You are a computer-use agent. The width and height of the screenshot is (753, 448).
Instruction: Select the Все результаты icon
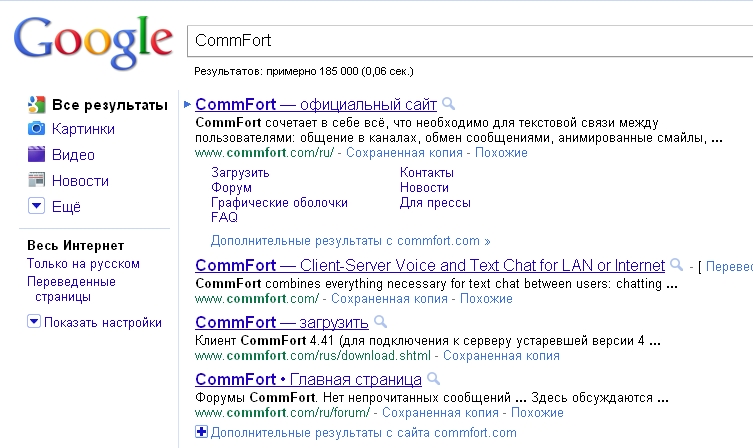click(x=36, y=105)
